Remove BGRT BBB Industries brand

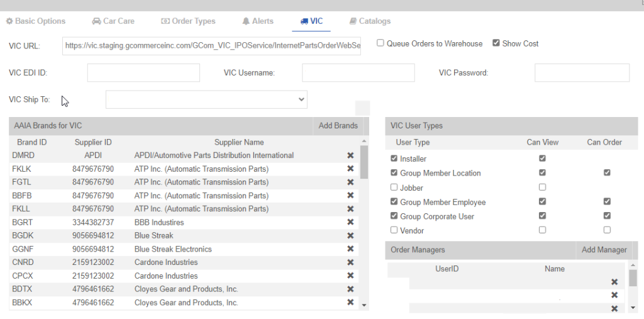(x=350, y=223)
